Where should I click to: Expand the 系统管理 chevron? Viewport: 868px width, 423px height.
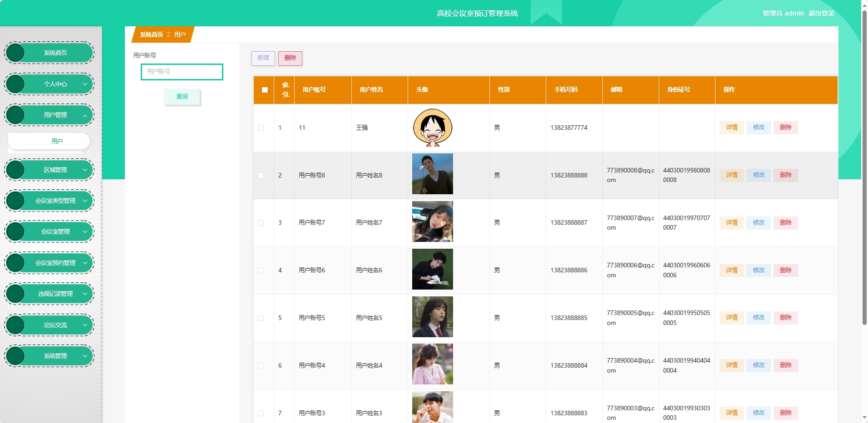[x=85, y=356]
